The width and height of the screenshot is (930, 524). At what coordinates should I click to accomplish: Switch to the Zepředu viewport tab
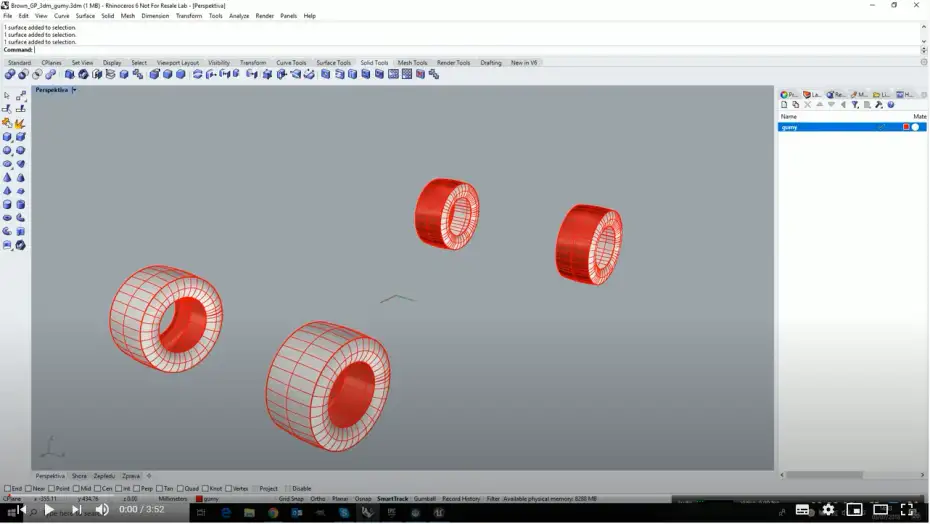point(104,476)
